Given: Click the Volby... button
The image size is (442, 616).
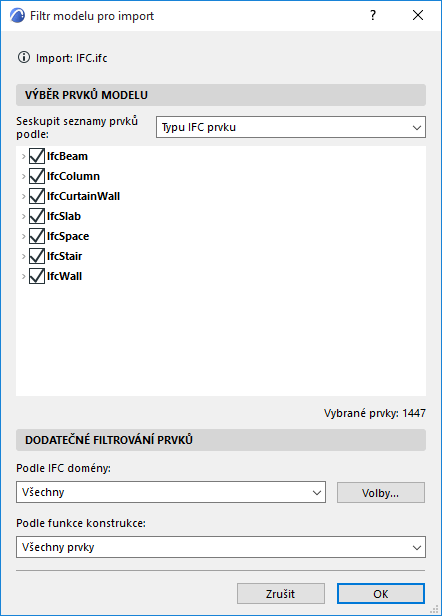Looking at the screenshot, I should point(381,493).
